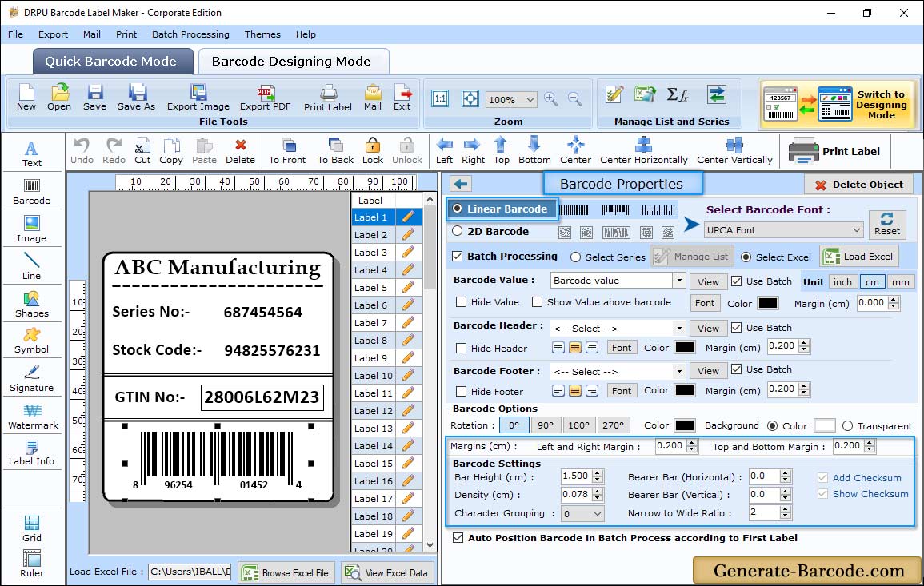The height and width of the screenshot is (586, 924).
Task: Increase Bar Height stepper value
Action: (x=598, y=473)
